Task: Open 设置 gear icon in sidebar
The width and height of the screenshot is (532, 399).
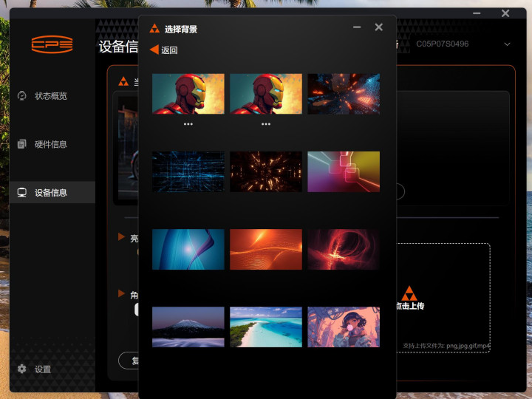Action: click(22, 369)
